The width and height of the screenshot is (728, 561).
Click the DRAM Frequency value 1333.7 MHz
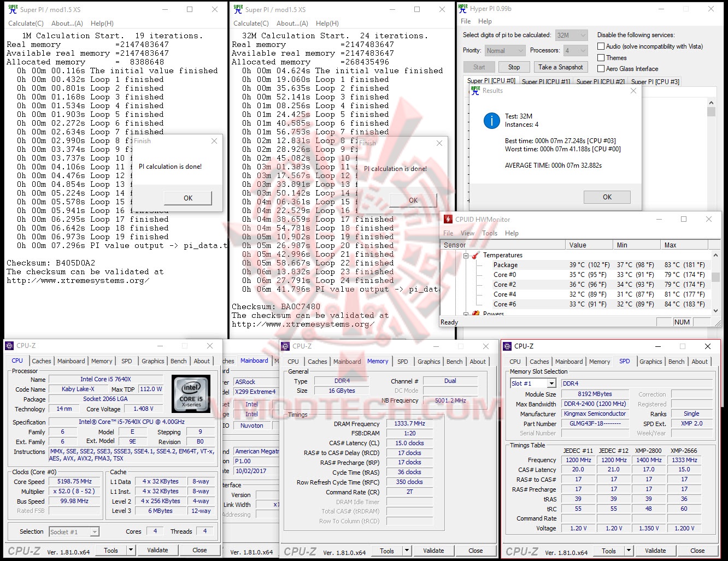click(x=409, y=423)
